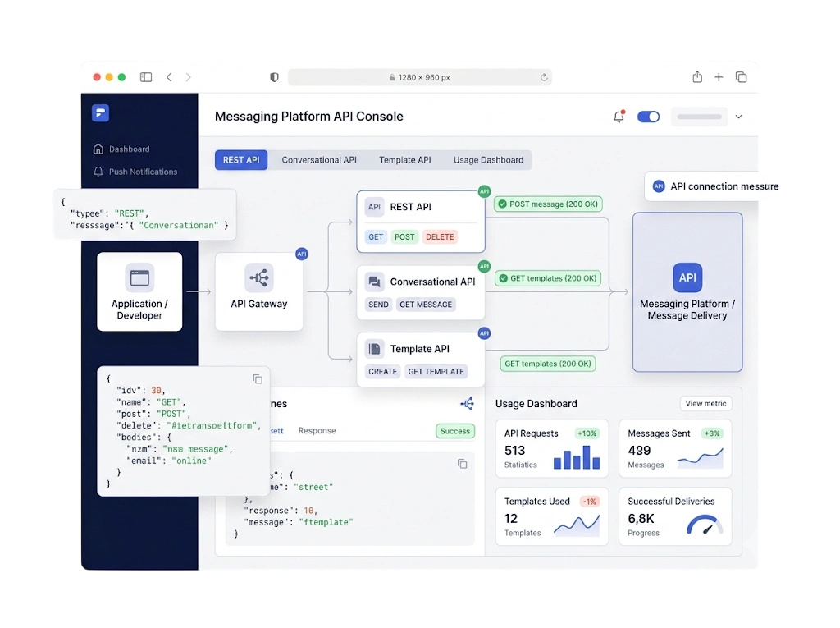Click the Successful Deliveries progress gauge

(x=705, y=525)
